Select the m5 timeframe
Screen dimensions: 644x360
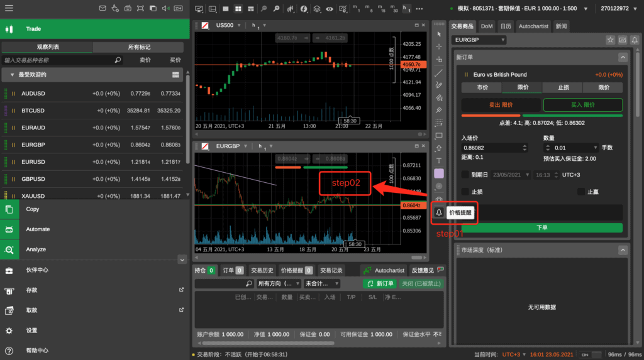pos(369,8)
